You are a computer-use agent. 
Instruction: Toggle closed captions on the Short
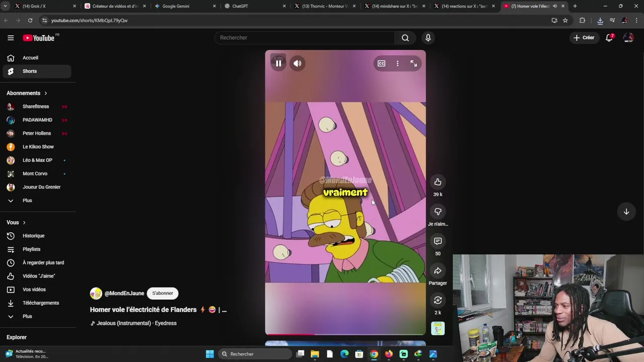[x=381, y=63]
